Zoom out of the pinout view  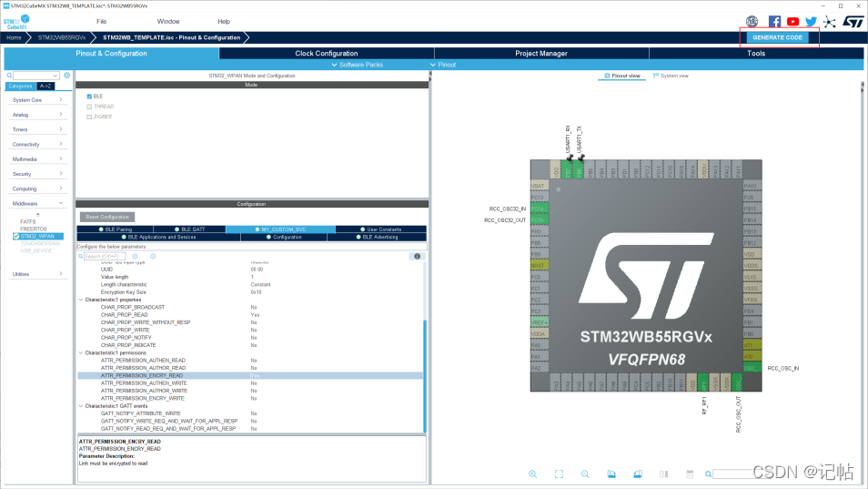(585, 474)
